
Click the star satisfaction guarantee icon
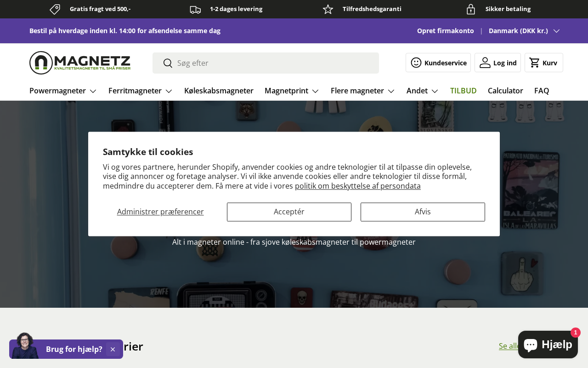[x=328, y=9]
